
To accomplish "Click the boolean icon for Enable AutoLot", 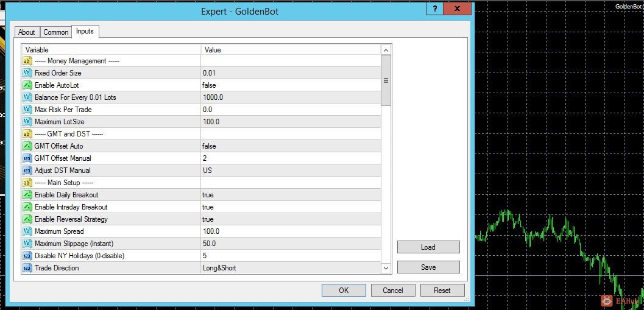I will (x=27, y=85).
